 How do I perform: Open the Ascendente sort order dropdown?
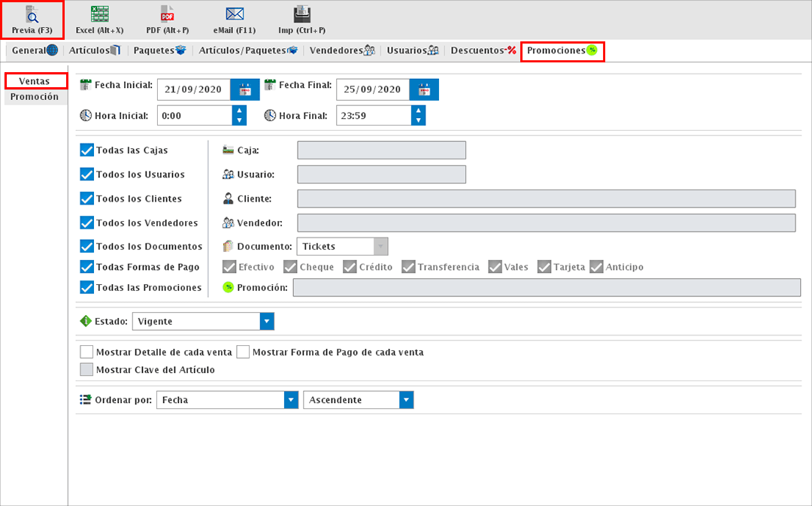(406, 400)
